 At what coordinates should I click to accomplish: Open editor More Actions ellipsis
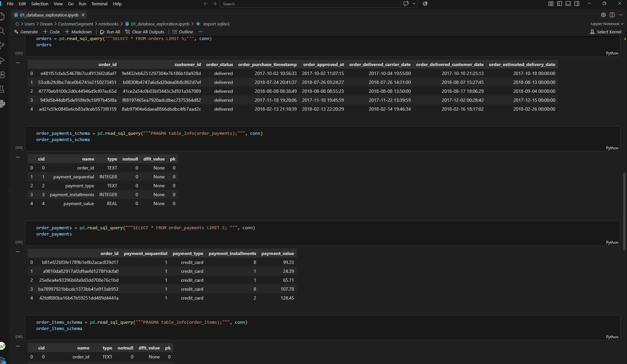(x=621, y=15)
